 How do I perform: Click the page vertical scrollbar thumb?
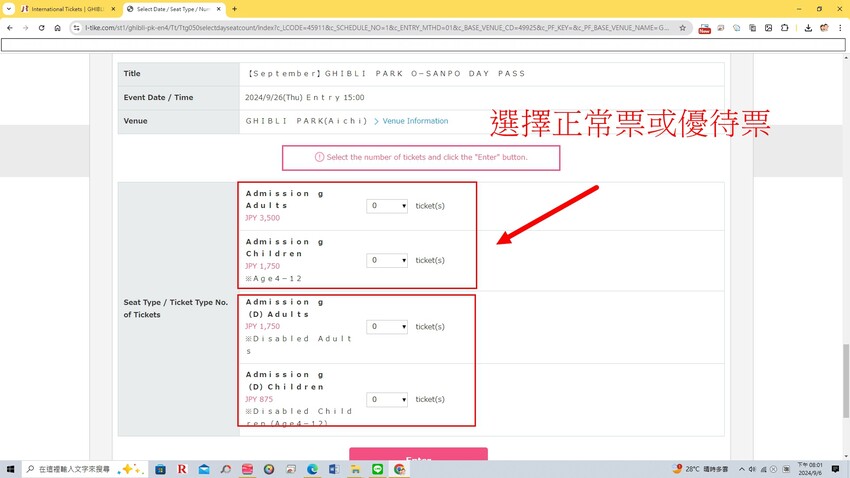[846, 381]
